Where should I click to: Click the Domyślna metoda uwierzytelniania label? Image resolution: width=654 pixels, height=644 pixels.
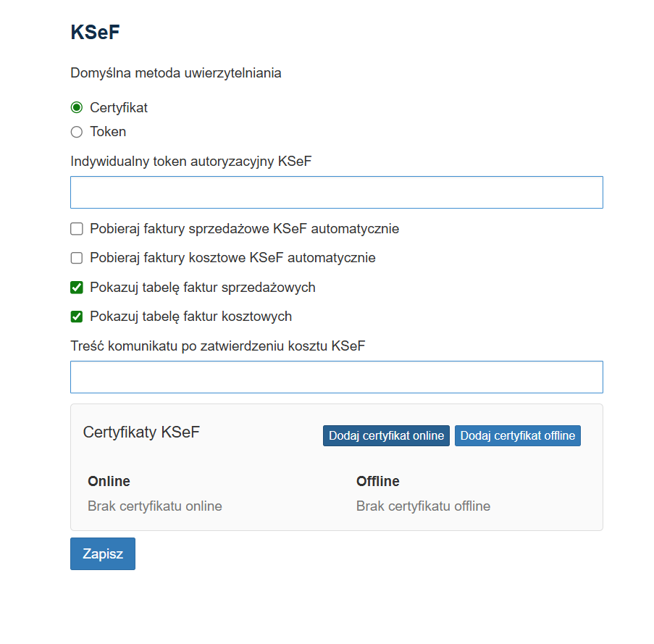click(x=175, y=73)
